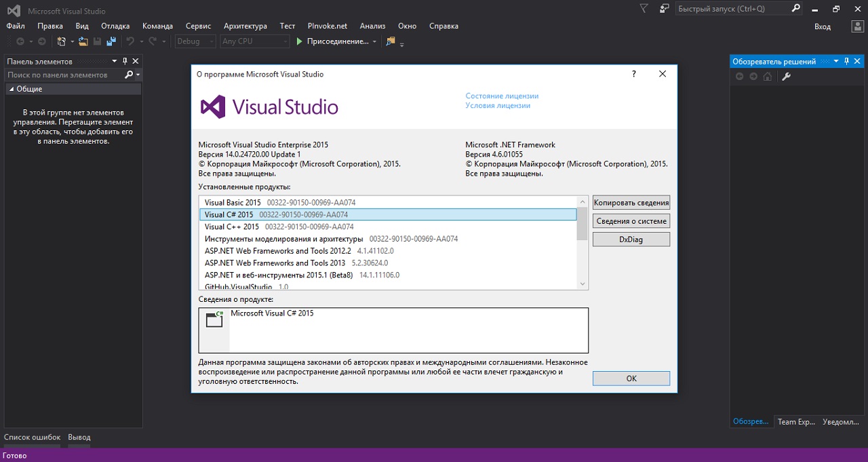This screenshot has height=462, width=868.
Task: Switch to the Team Explorer tab
Action: (795, 422)
